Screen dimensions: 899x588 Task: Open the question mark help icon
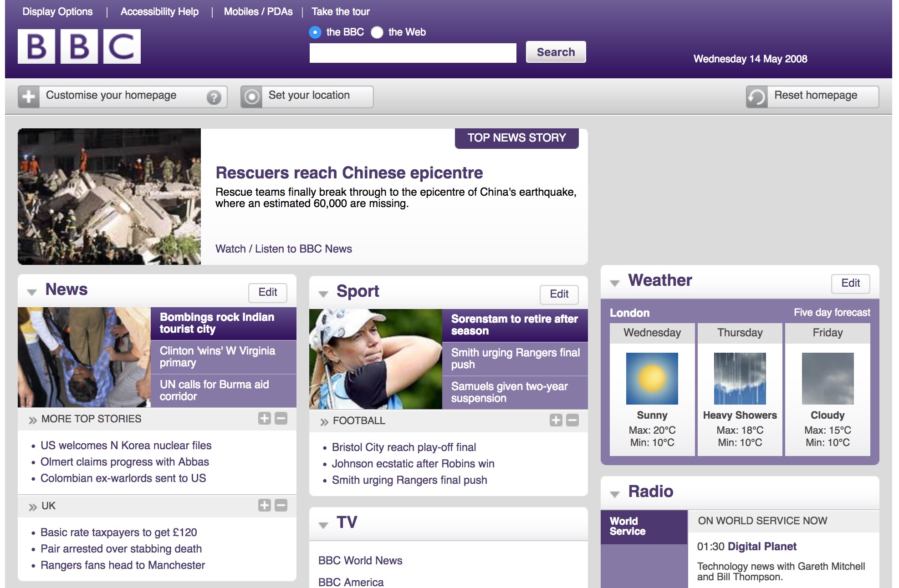coord(214,97)
